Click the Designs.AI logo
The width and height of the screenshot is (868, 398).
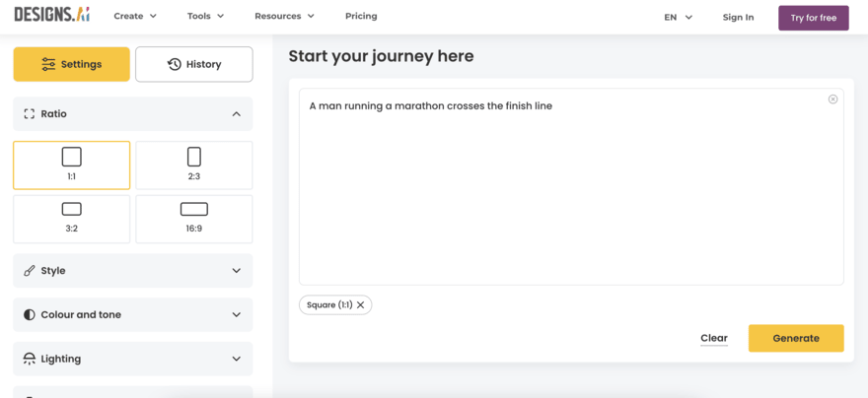pos(51,15)
